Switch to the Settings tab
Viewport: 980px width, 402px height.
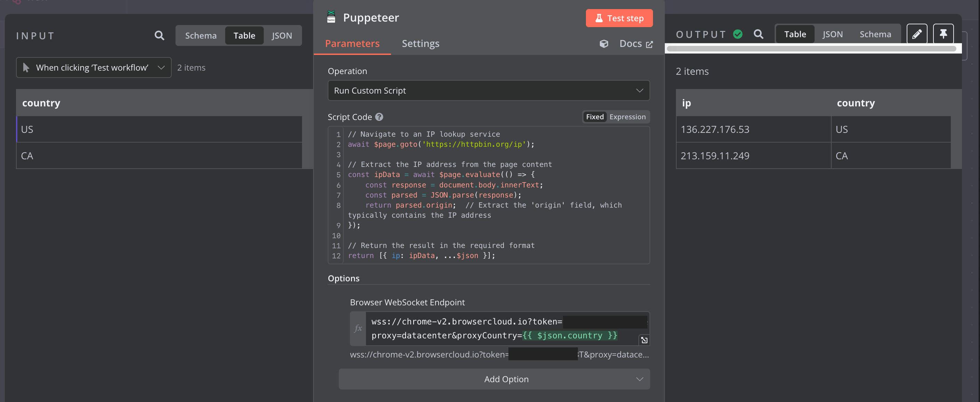pos(420,44)
